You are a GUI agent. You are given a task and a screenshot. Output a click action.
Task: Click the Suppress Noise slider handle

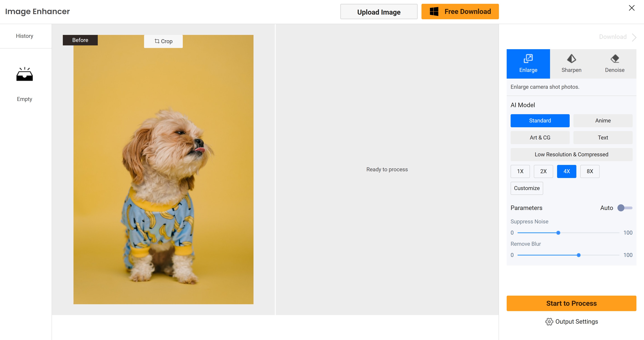click(x=558, y=233)
